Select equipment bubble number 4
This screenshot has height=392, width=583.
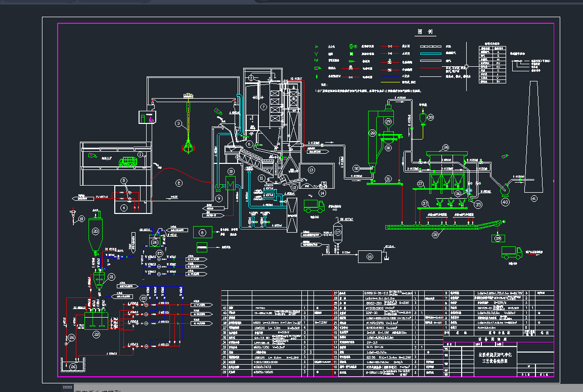(x=124, y=208)
